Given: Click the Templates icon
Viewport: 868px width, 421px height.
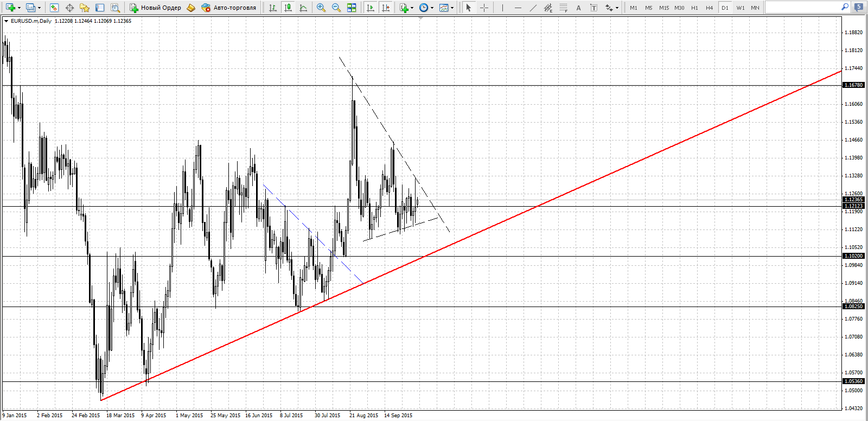Looking at the screenshot, I should click(x=444, y=8).
